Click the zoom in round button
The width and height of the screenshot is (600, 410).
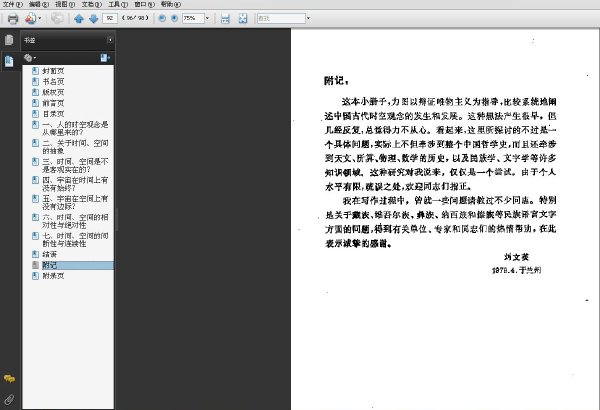click(174, 18)
